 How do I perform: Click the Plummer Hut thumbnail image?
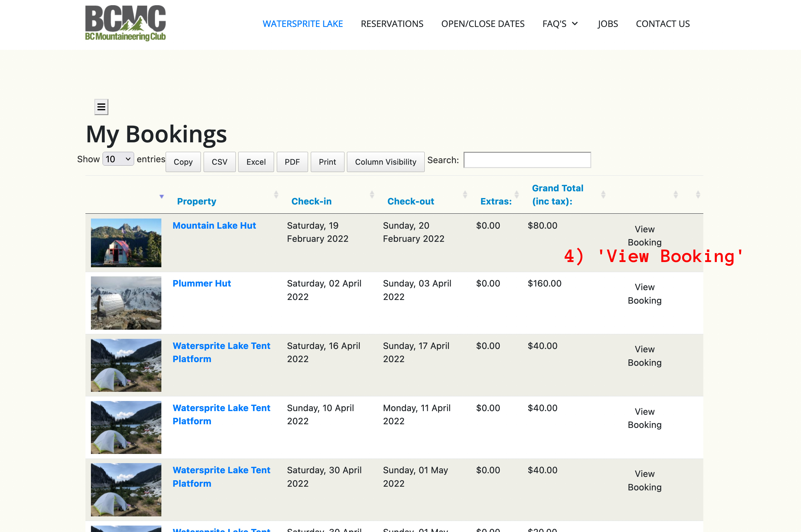(126, 303)
